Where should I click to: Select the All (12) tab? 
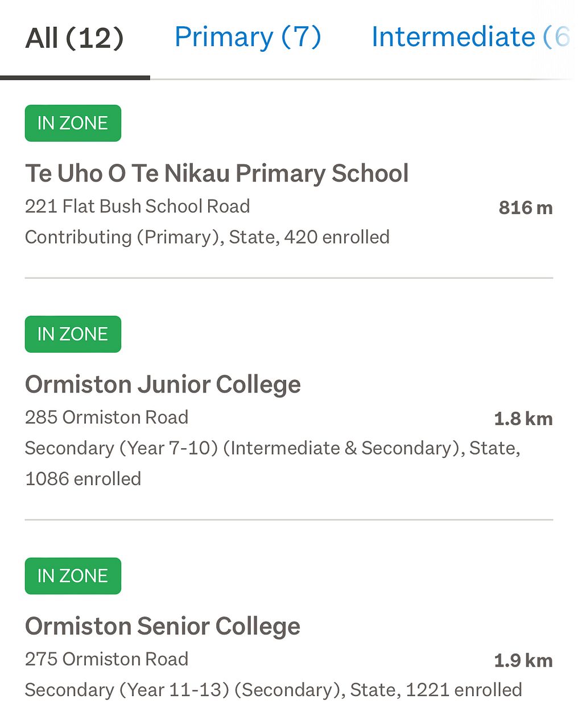tap(75, 38)
